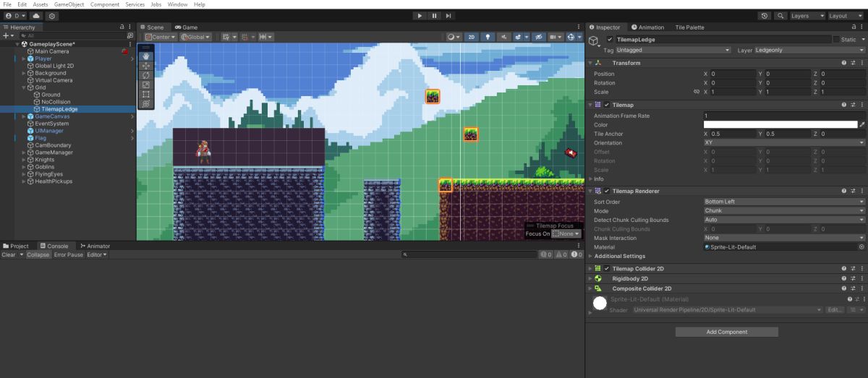The height and width of the screenshot is (378, 868).
Task: Select the Scale tool in Scene toolbar
Action: [146, 85]
